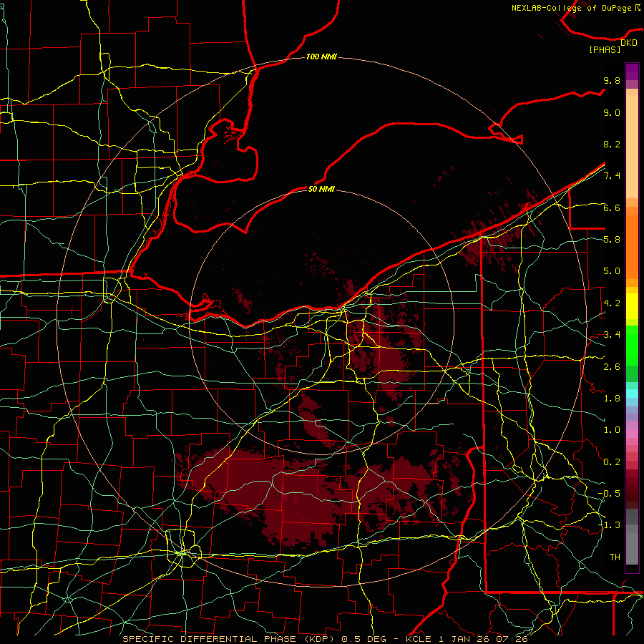This screenshot has height=644, width=644.
Task: Click the 9.0 value on the scale
Action: click(612, 112)
